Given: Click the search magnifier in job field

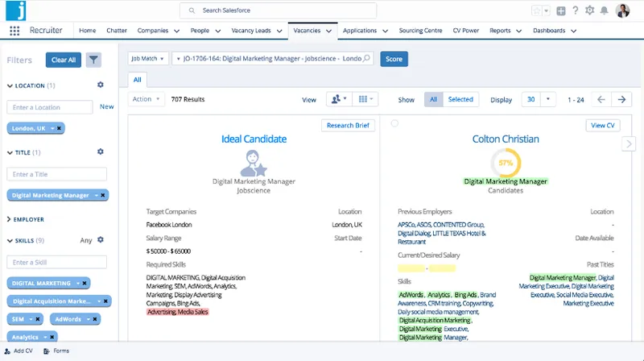Looking at the screenshot, I should point(366,58).
